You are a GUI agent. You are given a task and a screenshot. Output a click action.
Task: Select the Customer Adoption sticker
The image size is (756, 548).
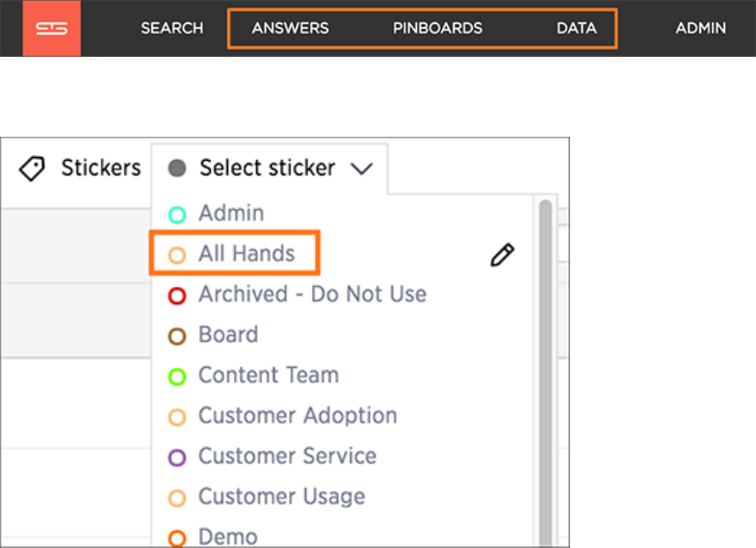(298, 416)
